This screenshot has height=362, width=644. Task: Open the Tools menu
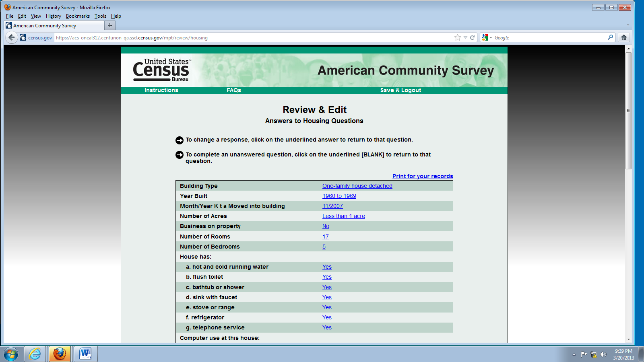click(100, 16)
